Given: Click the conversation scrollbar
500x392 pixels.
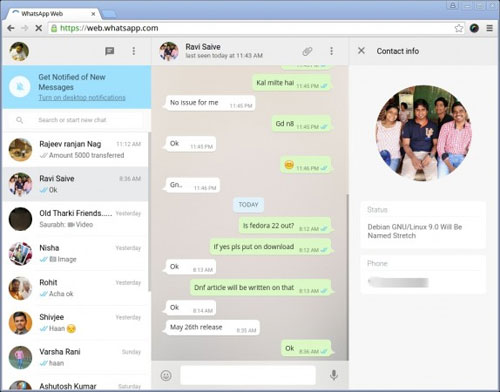Looking at the screenshot, I should click(x=347, y=277).
